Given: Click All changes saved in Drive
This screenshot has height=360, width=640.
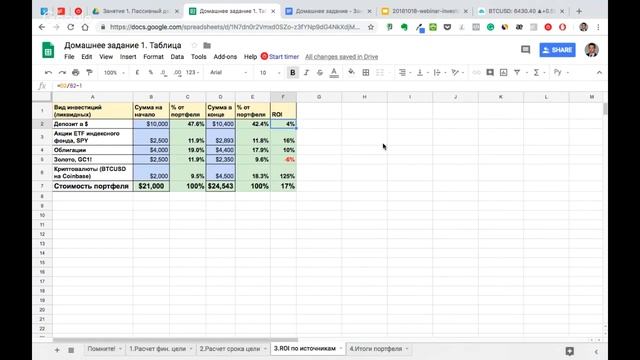Looking at the screenshot, I should 342,57.
